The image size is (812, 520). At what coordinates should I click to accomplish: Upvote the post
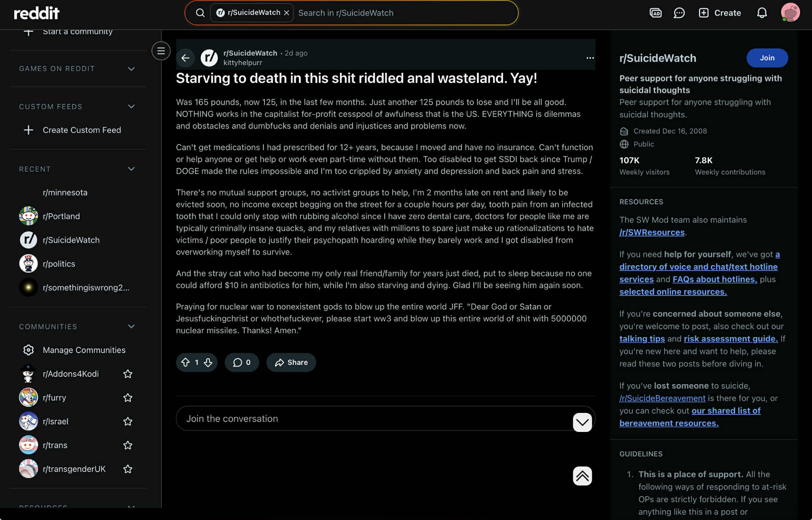[185, 362]
